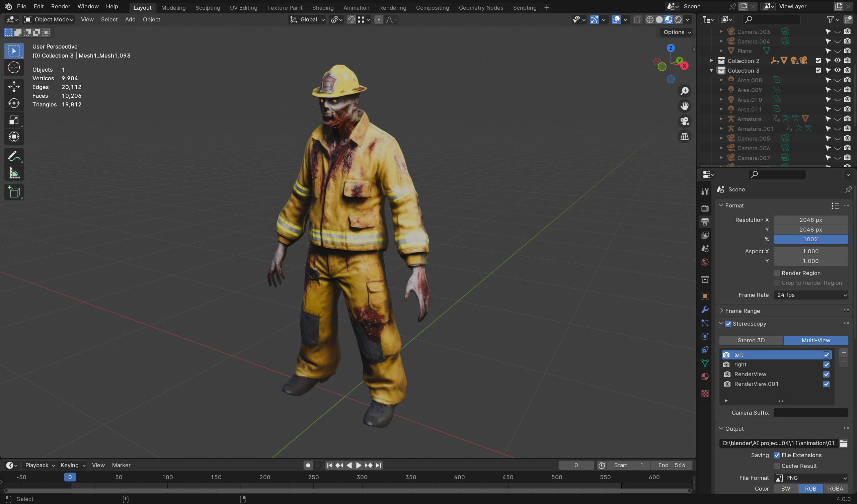Click the output folder browse icon
This screenshot has width=857, height=504.
(843, 443)
